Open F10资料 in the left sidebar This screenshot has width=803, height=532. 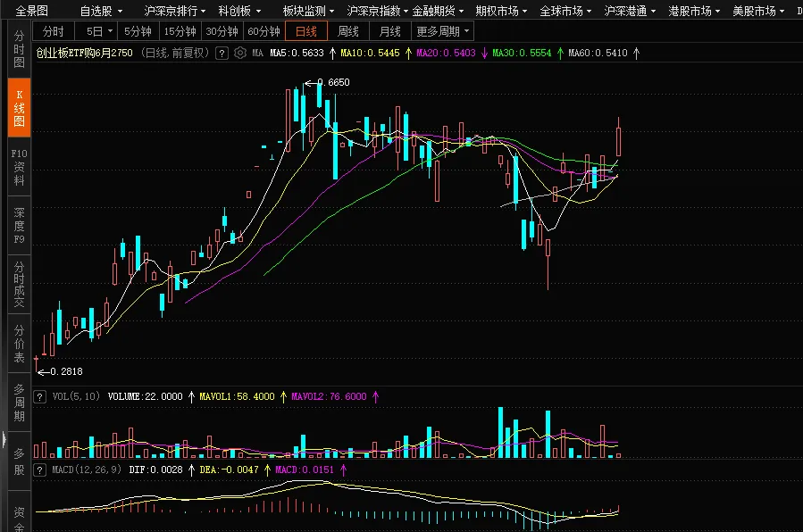coord(19,167)
